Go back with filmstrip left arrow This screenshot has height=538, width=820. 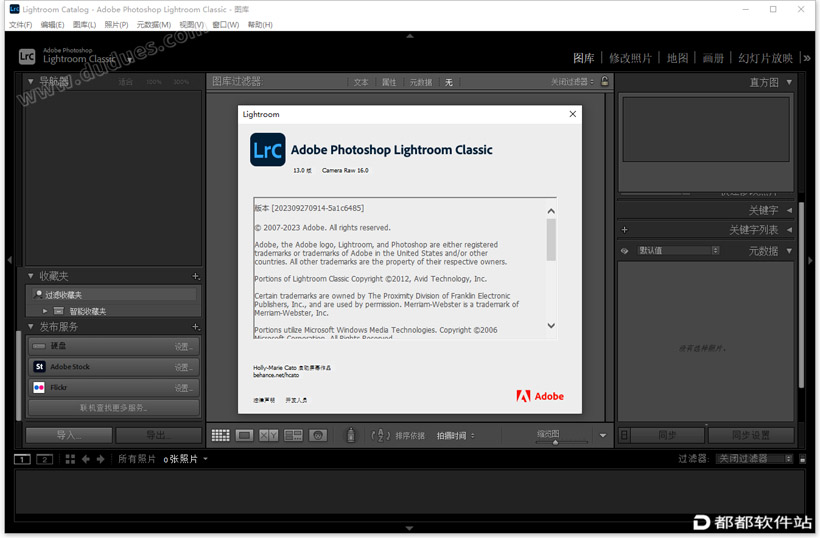[x=86, y=459]
